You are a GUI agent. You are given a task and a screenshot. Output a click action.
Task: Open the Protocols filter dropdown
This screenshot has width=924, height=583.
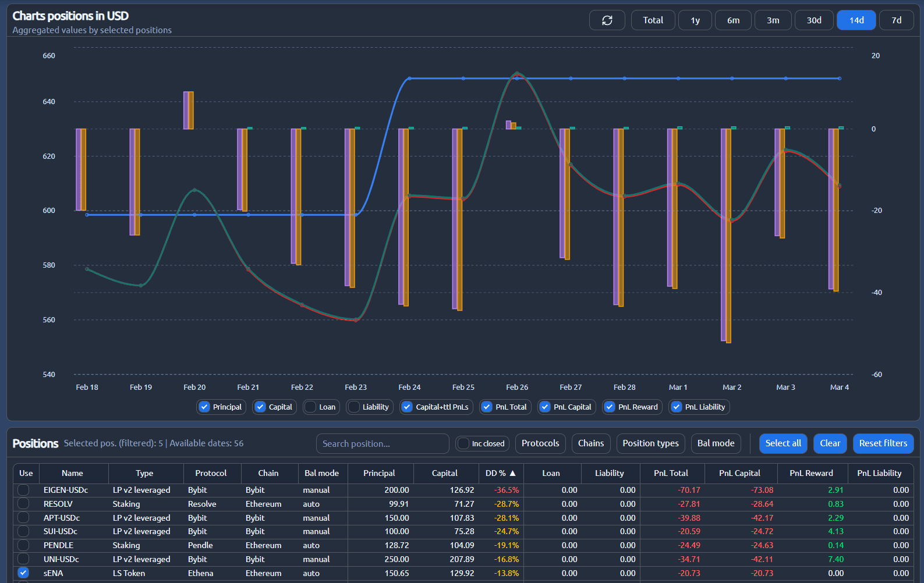point(540,443)
